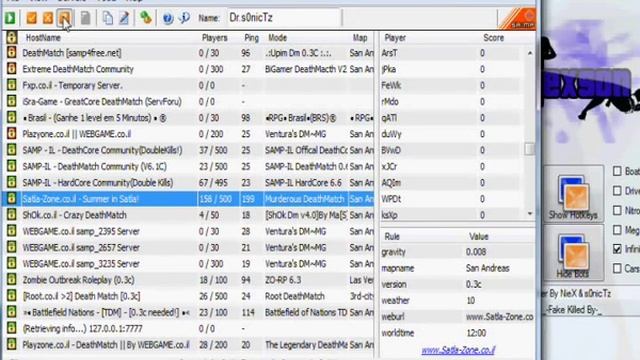
Task: Click the gray document toolbar icon
Action: (x=85, y=18)
